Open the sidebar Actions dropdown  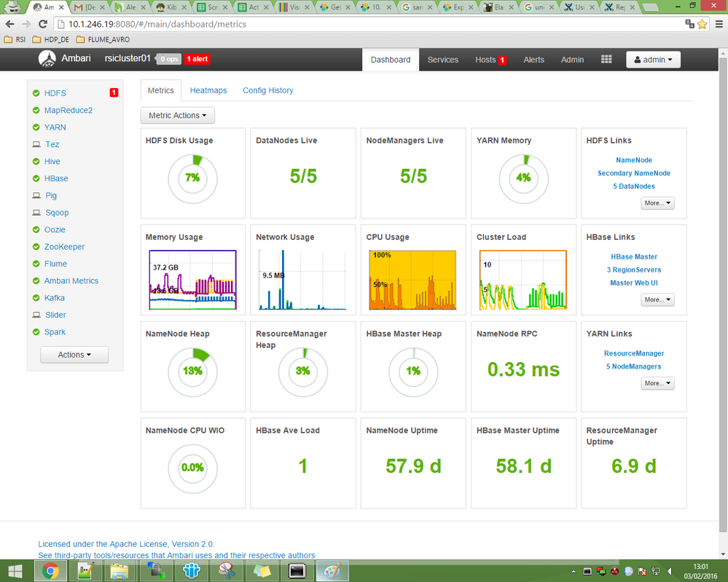(x=74, y=355)
